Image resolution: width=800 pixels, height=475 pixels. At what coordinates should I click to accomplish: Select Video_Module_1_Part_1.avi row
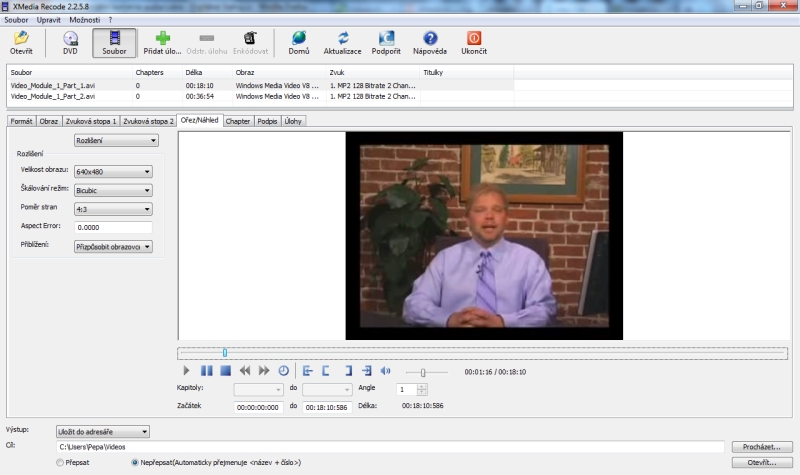260,85
